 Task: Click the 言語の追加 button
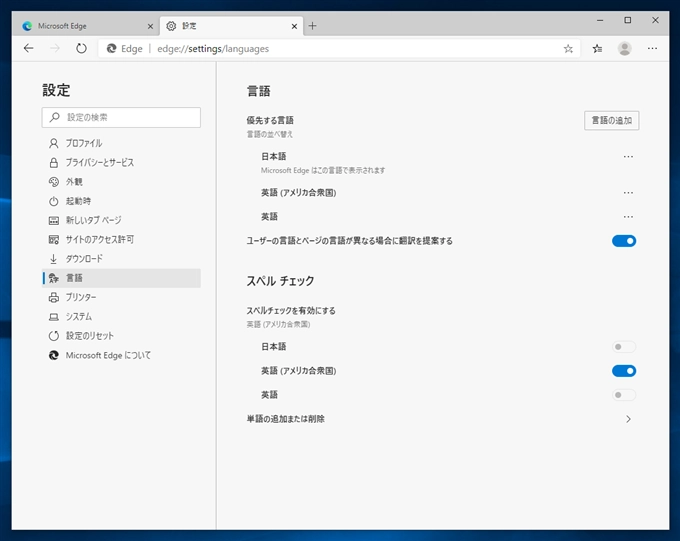click(x=611, y=120)
